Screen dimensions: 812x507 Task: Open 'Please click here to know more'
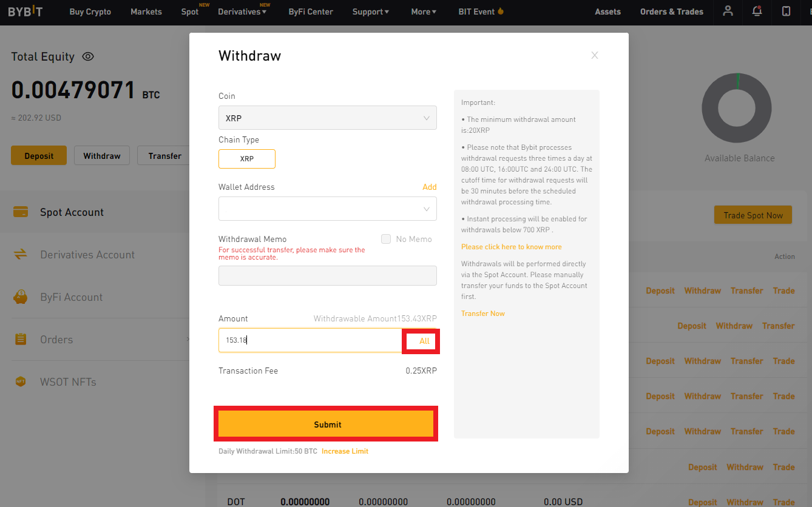(512, 247)
